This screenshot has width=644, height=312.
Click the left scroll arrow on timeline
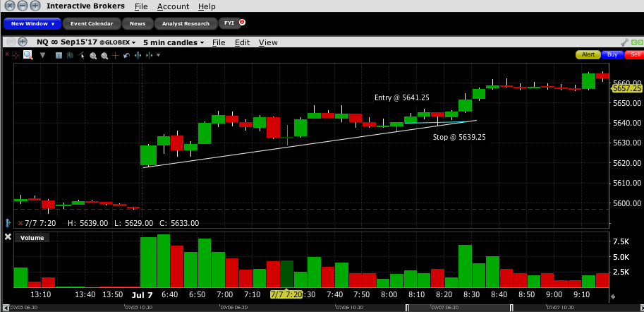pyautogui.click(x=5, y=308)
